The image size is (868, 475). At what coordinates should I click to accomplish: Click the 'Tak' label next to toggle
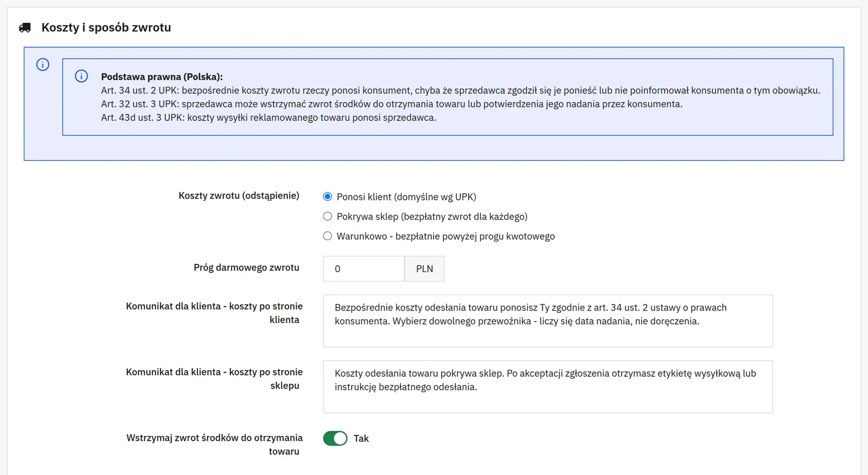[361, 438]
